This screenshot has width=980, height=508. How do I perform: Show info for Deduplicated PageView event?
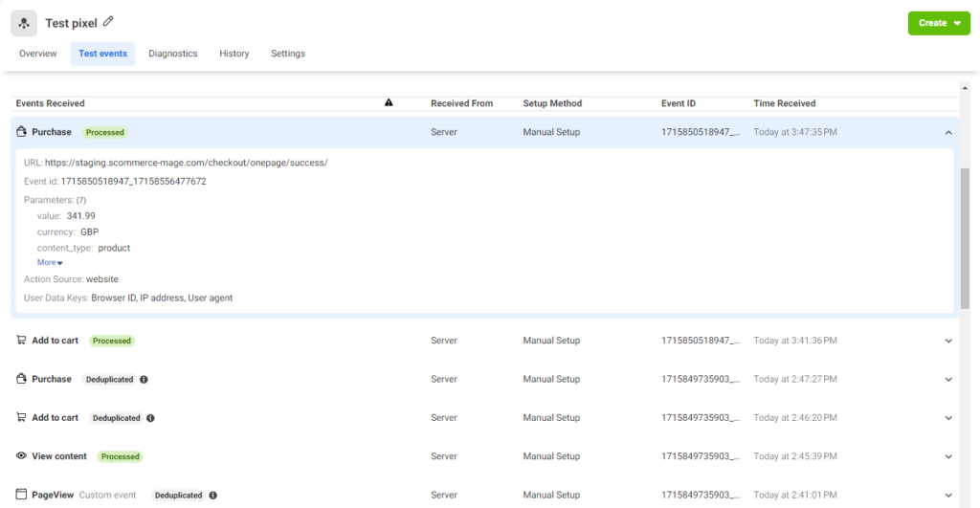click(x=213, y=496)
